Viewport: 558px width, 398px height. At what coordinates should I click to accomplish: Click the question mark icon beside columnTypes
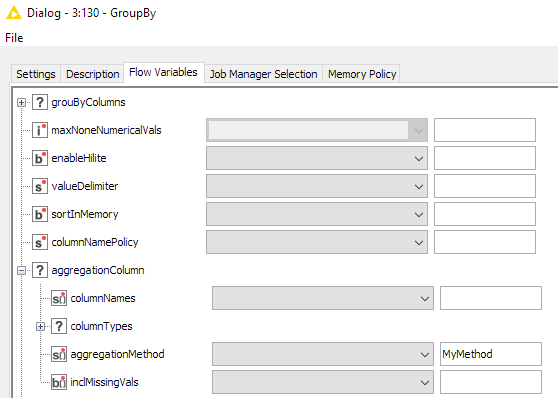click(x=59, y=326)
